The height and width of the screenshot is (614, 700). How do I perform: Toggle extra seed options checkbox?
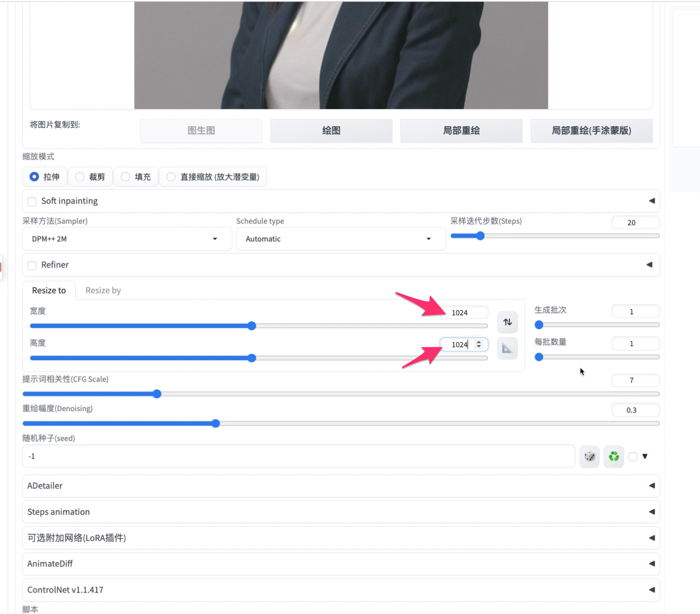tap(633, 456)
